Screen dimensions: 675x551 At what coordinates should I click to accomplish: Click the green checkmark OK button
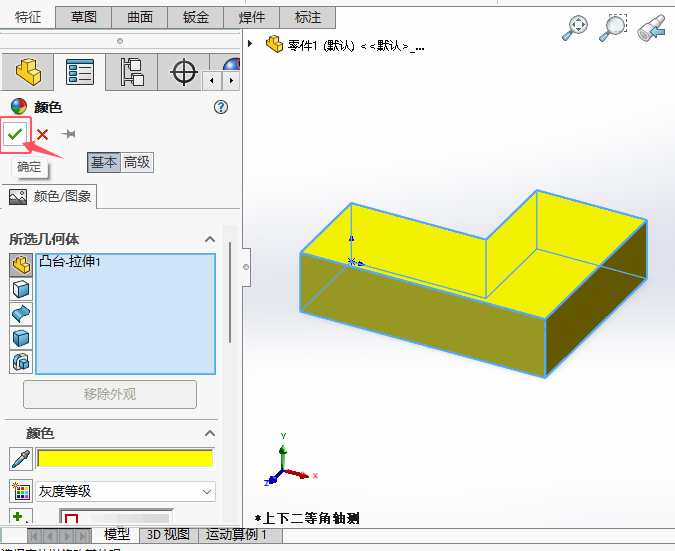pos(15,134)
